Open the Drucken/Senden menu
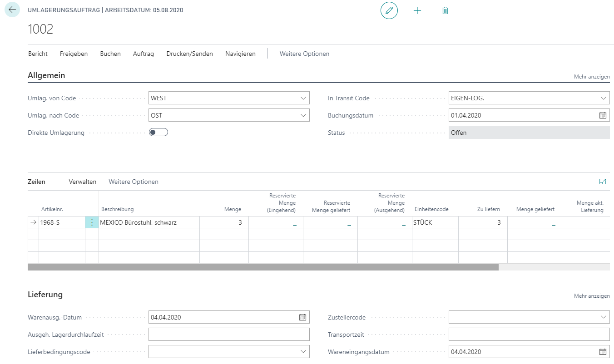Screen dimensions: 614x364 pos(189,54)
